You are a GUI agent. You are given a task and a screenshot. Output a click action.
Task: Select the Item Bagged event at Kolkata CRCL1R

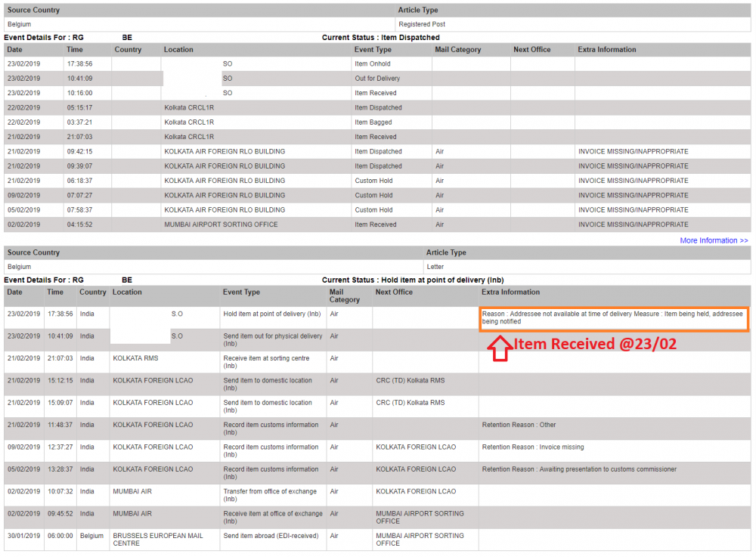click(373, 122)
